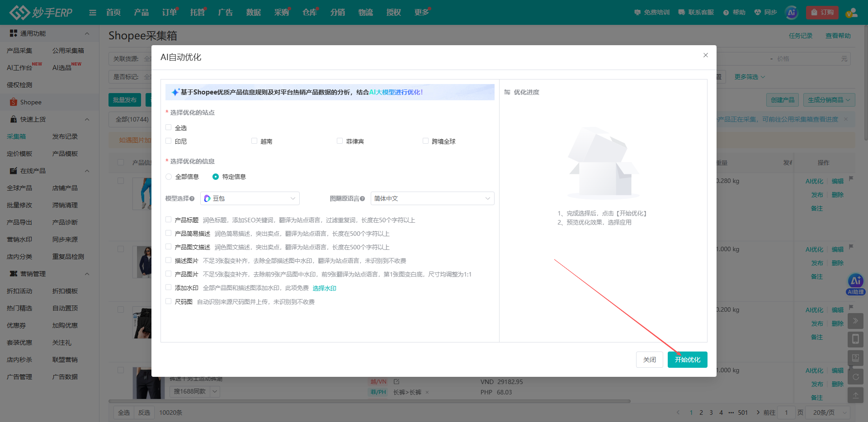The height and width of the screenshot is (422, 868).
Task: Click the back-to-top icon in right toolbar
Action: 855,395
